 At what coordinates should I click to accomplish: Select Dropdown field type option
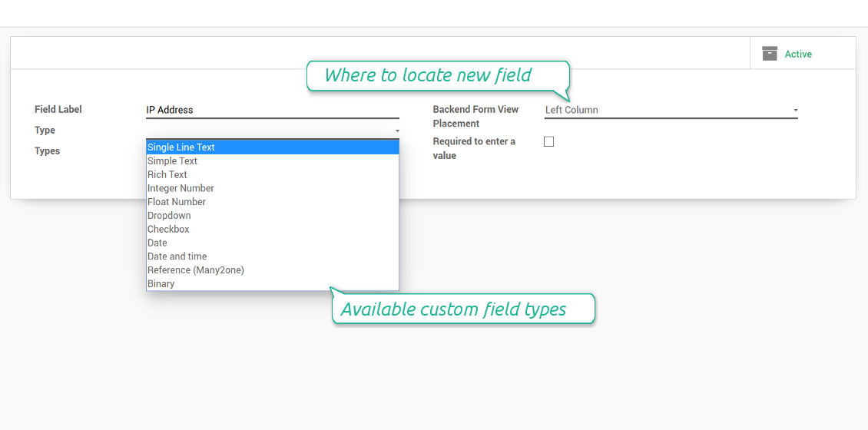pos(273,215)
